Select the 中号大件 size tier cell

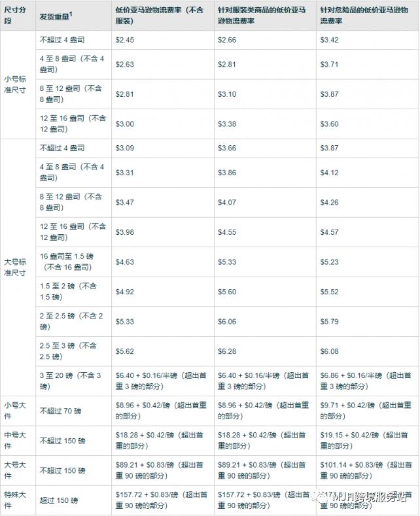[16, 441]
